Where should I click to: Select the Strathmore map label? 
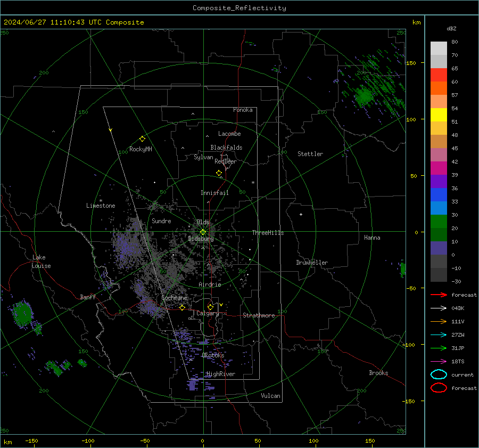click(x=259, y=315)
